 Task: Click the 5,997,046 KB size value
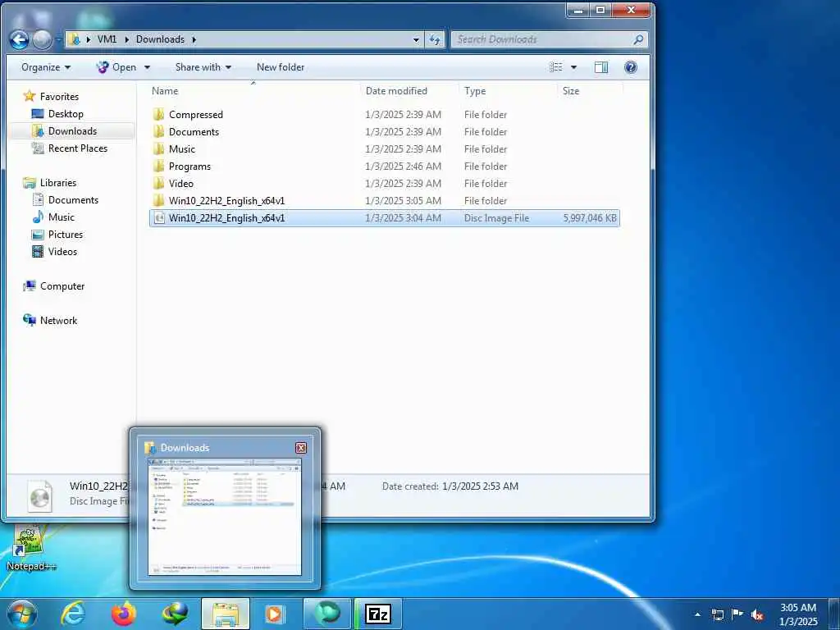pyautogui.click(x=589, y=218)
